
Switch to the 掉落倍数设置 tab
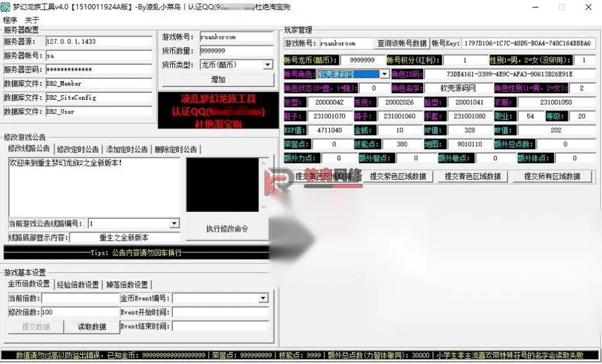coord(127,285)
